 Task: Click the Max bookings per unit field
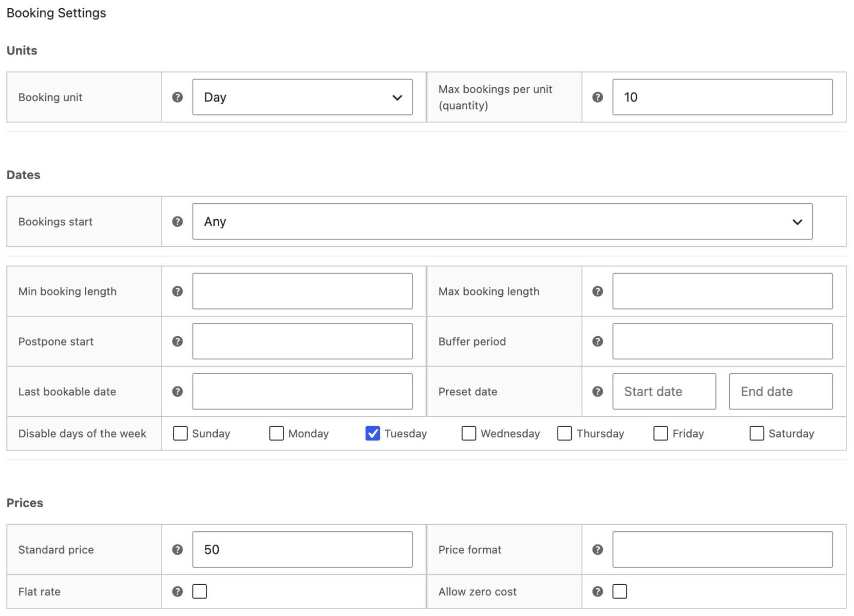click(x=722, y=97)
